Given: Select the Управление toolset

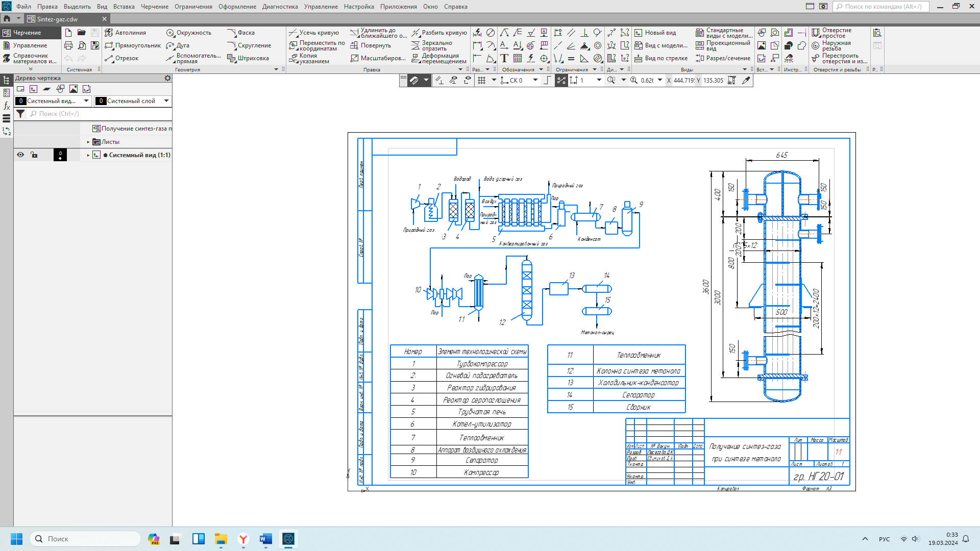Looking at the screenshot, I should pyautogui.click(x=30, y=45).
